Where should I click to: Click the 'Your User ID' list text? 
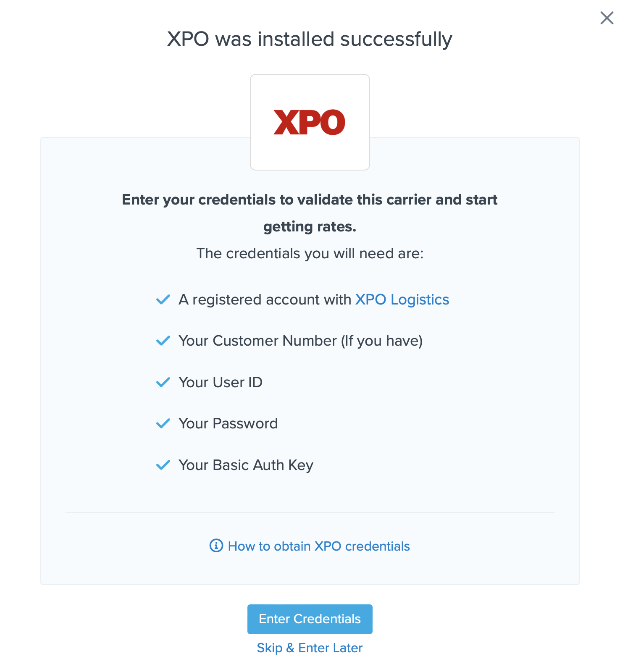pyautogui.click(x=221, y=382)
